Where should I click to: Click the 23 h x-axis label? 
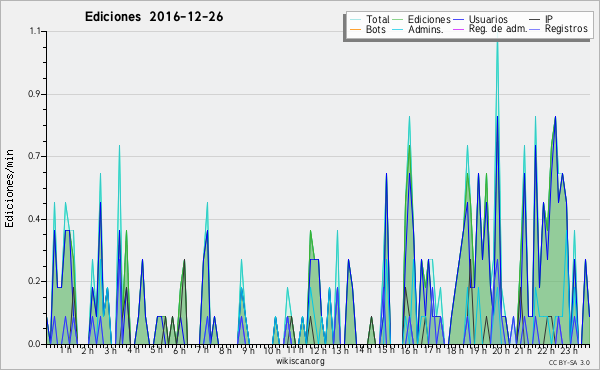(x=569, y=350)
